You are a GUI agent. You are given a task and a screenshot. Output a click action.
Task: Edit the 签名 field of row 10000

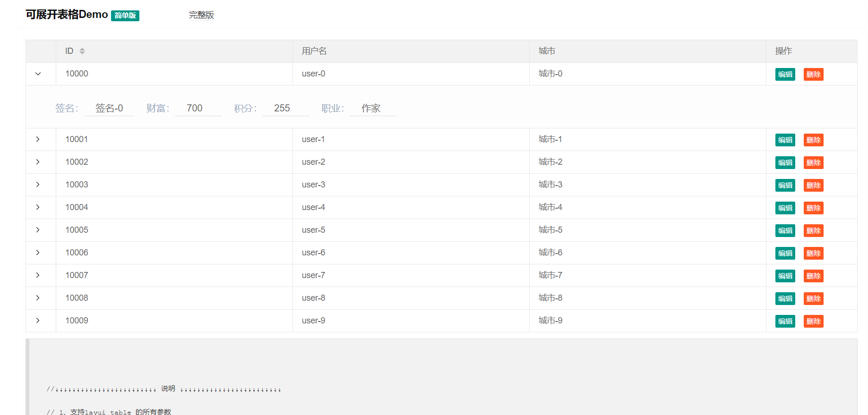(109, 109)
